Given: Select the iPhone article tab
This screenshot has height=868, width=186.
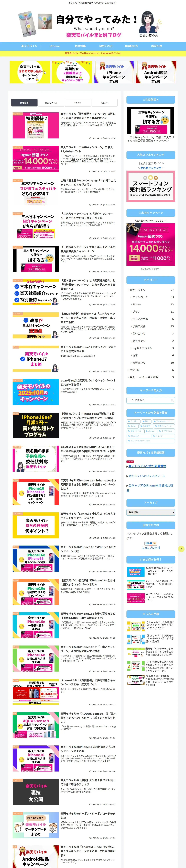Looking at the screenshot, I should tap(78, 102).
